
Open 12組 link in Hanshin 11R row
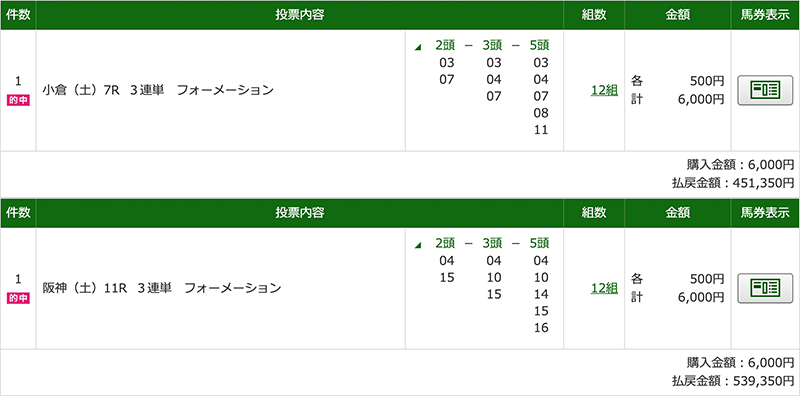click(605, 288)
